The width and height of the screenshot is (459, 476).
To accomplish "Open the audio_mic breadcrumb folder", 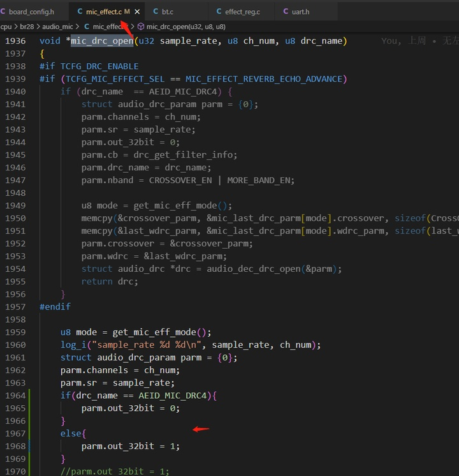I will click(x=57, y=27).
